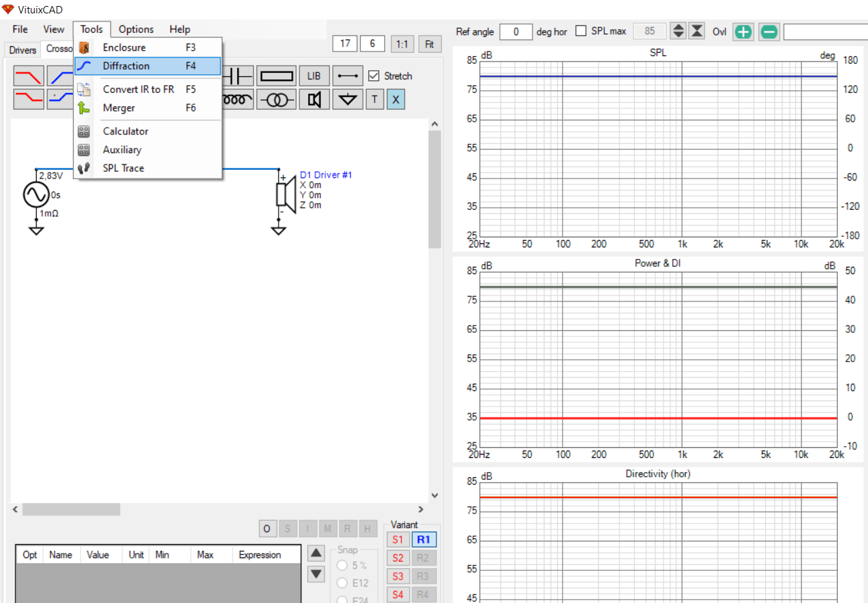868x603 pixels.
Task: Open the LIB component library
Action: [314, 76]
